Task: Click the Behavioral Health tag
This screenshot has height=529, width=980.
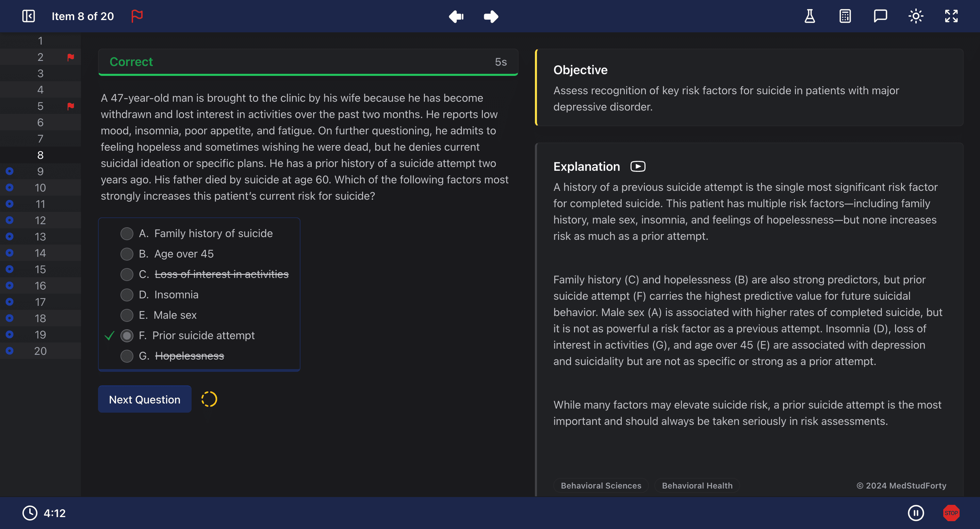Action: (x=697, y=486)
